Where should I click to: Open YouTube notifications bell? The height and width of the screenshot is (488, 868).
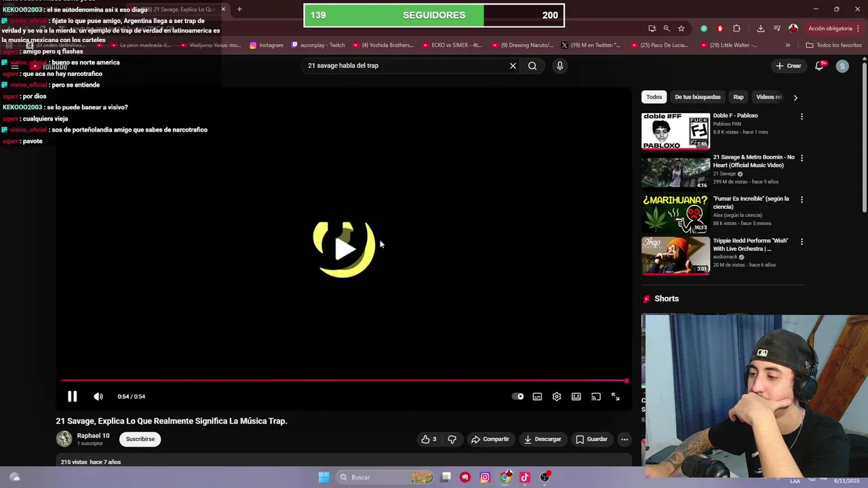point(819,66)
